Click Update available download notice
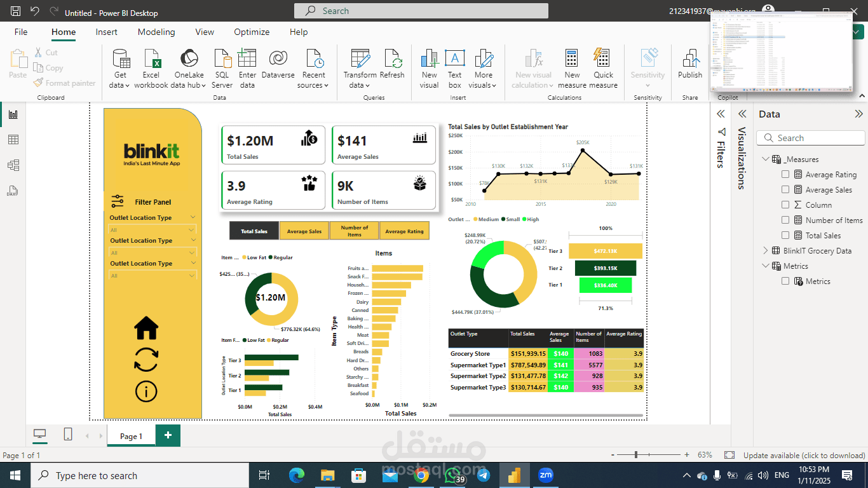Image resolution: width=868 pixels, height=488 pixels. 804,455
